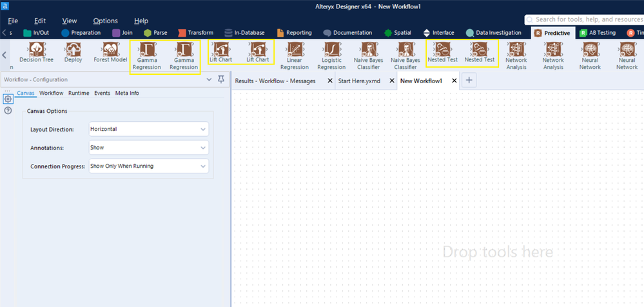The width and height of the screenshot is (644, 307).
Task: Open the Connection Progress dropdown
Action: click(149, 166)
